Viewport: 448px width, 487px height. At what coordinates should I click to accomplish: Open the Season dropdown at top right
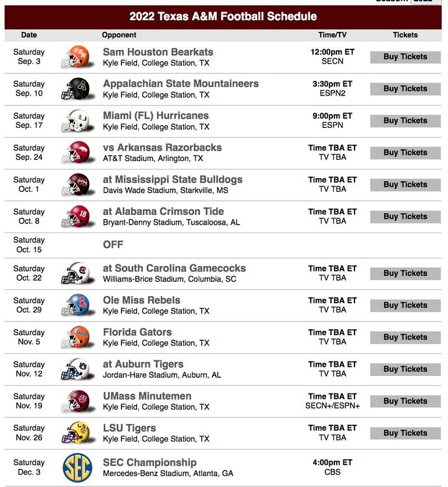click(427, 1)
